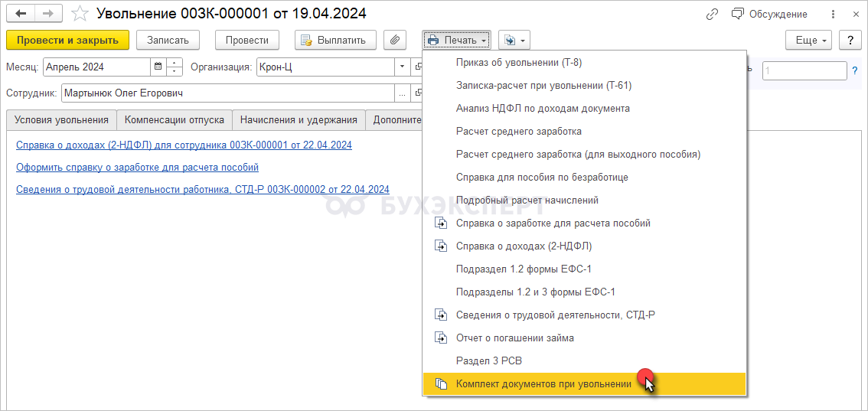The image size is (868, 411).
Task: Open the create-based-on dropdown button
Action: click(x=514, y=41)
